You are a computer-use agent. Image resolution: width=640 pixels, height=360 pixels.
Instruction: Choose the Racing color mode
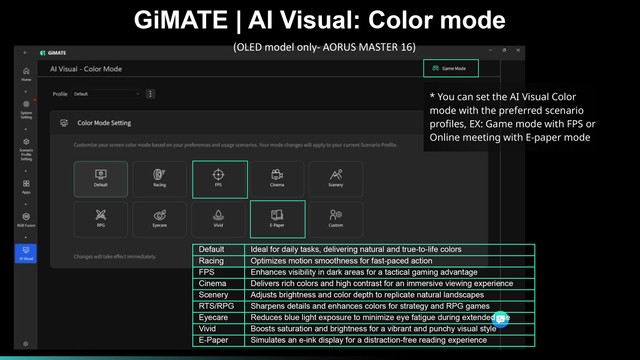(x=160, y=179)
